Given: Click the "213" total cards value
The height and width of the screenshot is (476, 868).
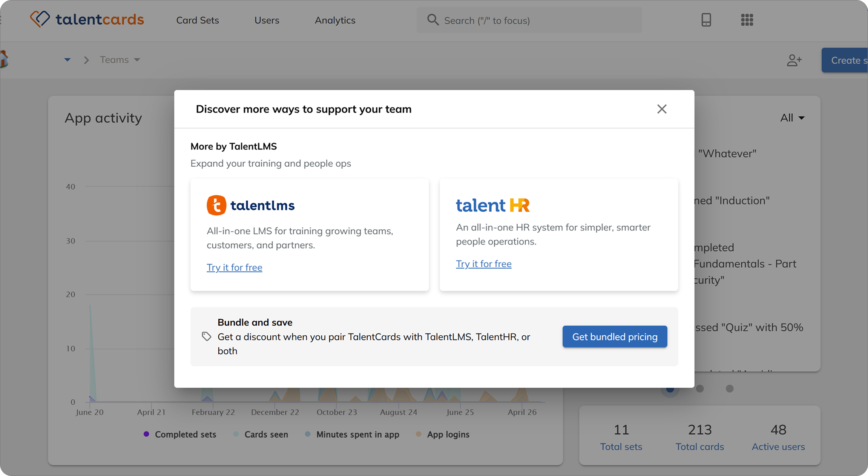Looking at the screenshot, I should [700, 430].
